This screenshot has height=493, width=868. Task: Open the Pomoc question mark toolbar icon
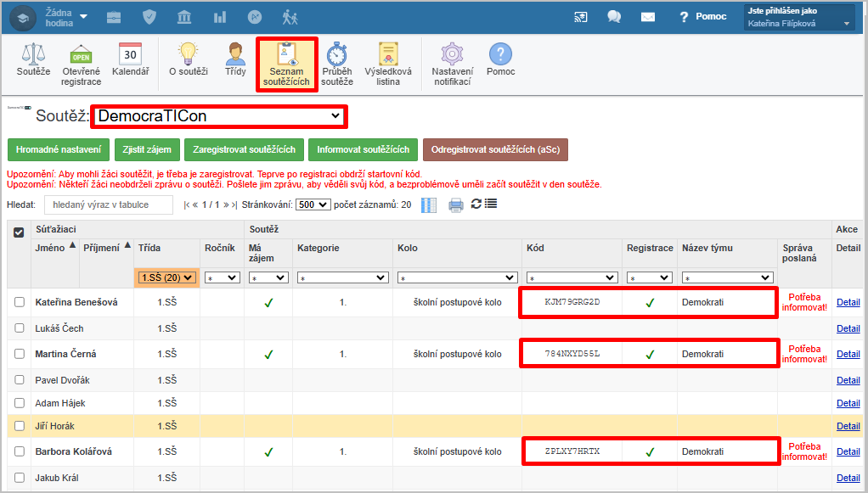click(x=500, y=59)
